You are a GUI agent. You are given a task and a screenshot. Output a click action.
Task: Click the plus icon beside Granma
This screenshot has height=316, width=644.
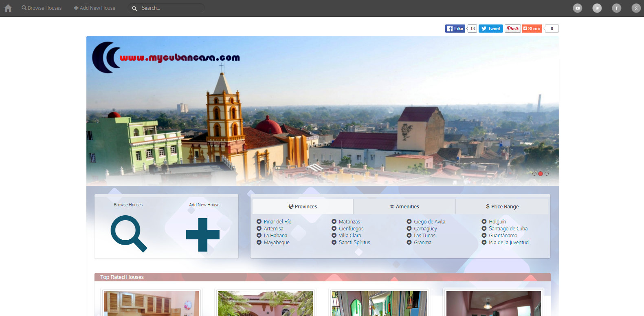click(409, 243)
